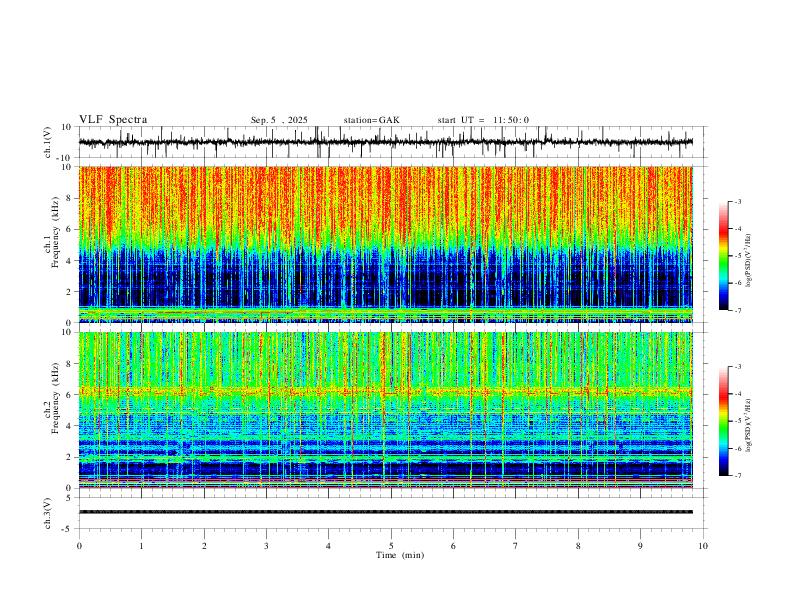Click time axis tick label "5"
Viewport: 792px width, 612px height.
coord(391,546)
